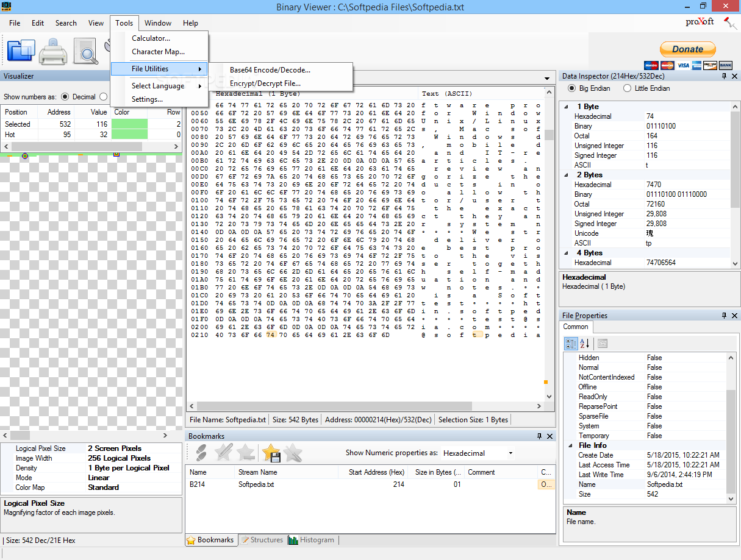This screenshot has width=741, height=560.
Task: Click the remove bookmark star icon
Action: tap(246, 452)
